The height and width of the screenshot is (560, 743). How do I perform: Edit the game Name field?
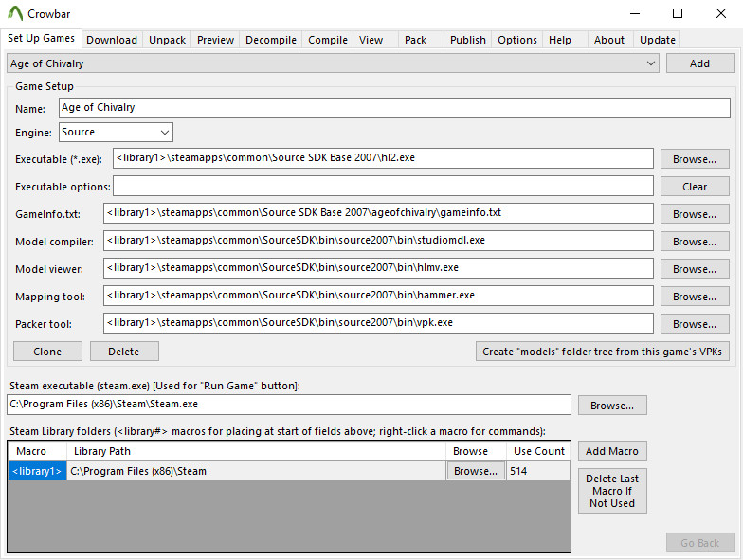pyautogui.click(x=394, y=108)
